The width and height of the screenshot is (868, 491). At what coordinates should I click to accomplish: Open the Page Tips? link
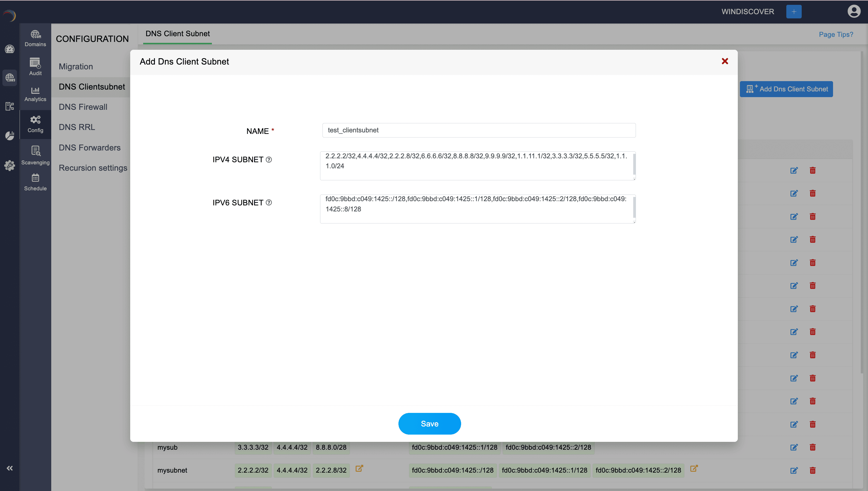[x=836, y=34]
